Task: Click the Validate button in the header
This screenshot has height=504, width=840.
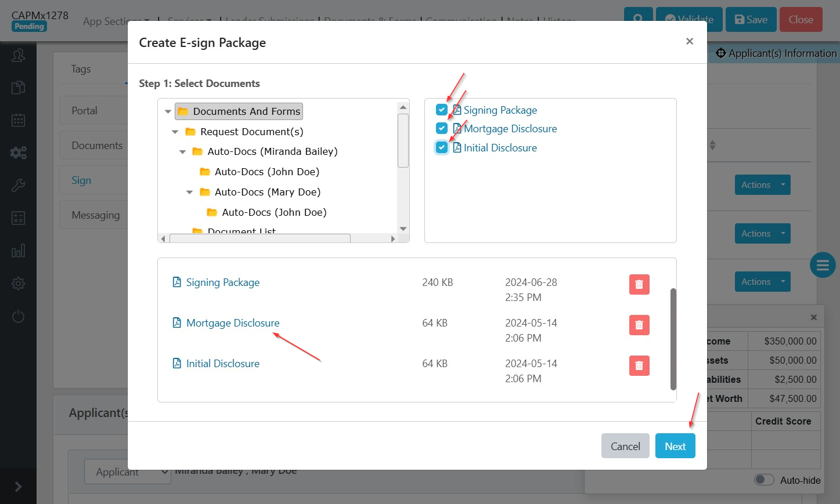Action: (690, 20)
